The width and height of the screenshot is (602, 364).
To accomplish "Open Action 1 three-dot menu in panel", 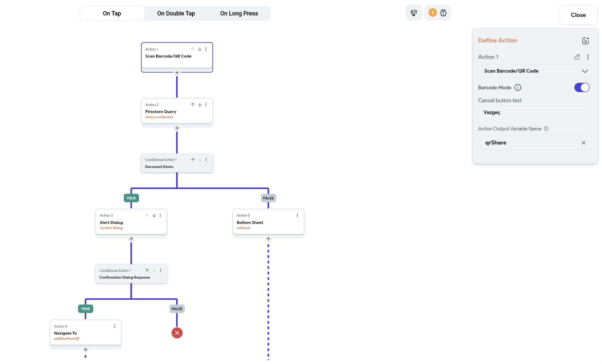I will (587, 57).
